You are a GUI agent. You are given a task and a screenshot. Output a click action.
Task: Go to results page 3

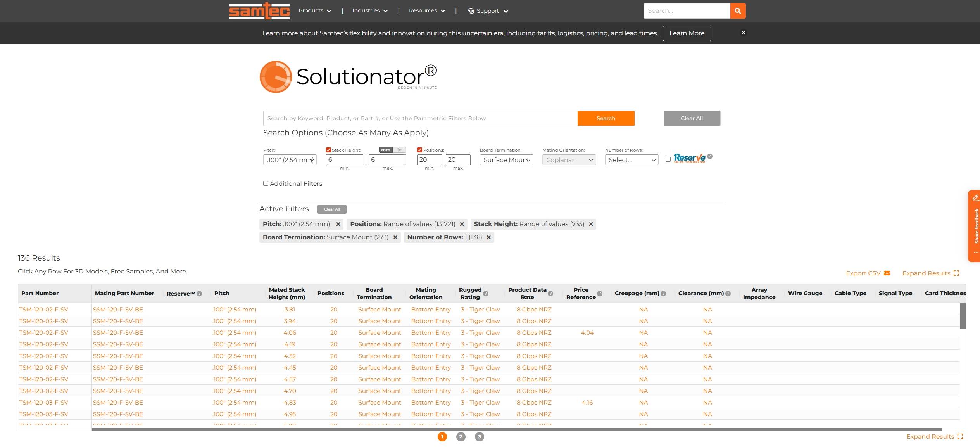tap(479, 437)
